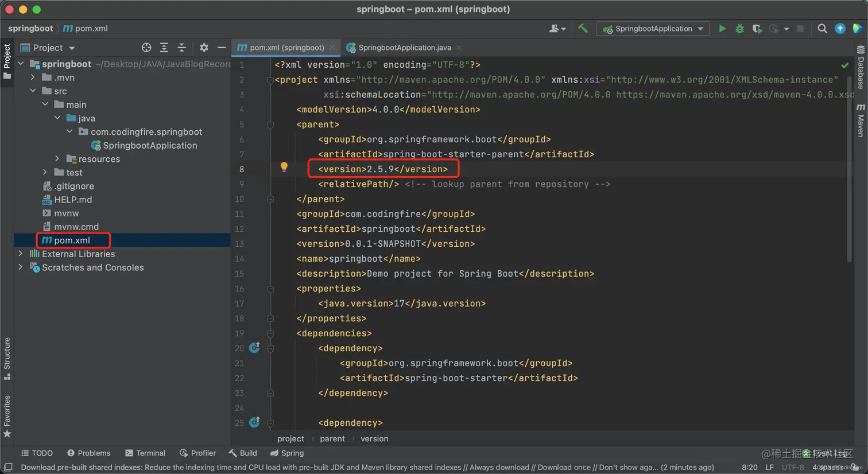Build project using the hammer icon

583,29
